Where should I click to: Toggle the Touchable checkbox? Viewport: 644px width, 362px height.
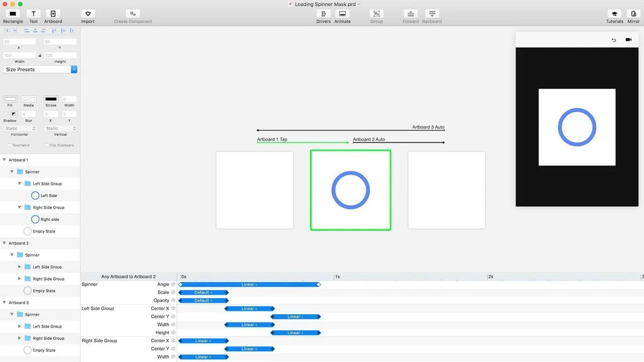tap(9, 145)
